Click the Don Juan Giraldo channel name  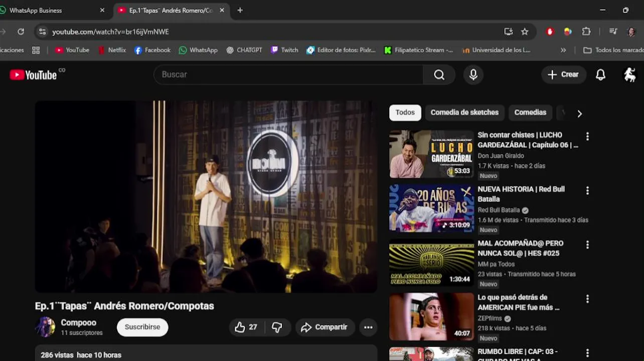pyautogui.click(x=501, y=156)
